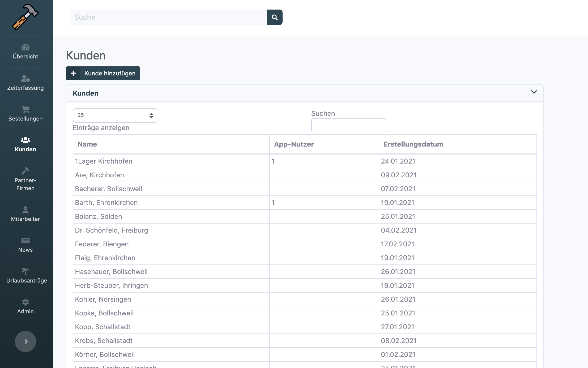Open the News section icon
Screen dimensions: 588x368
pos(25,241)
